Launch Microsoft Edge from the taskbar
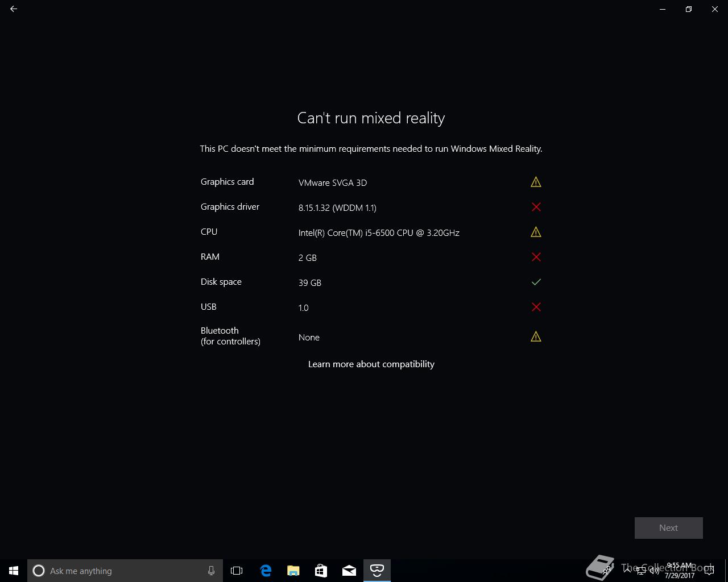The height and width of the screenshot is (582, 728). pyautogui.click(x=266, y=571)
